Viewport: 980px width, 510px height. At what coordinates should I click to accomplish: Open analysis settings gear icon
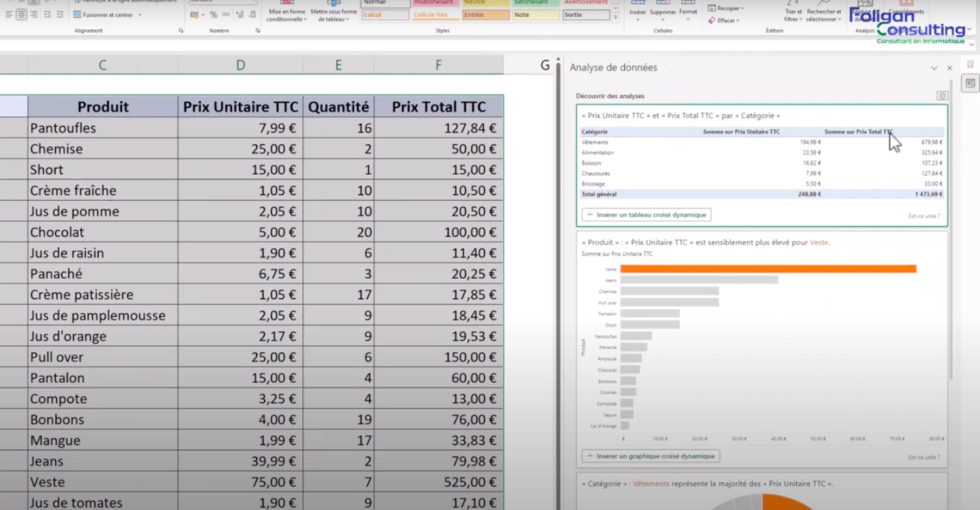pos(942,96)
